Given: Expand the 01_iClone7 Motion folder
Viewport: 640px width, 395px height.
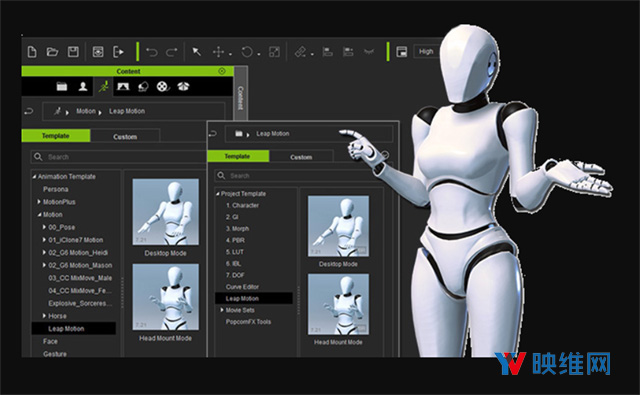Looking at the screenshot, I should tap(44, 240).
